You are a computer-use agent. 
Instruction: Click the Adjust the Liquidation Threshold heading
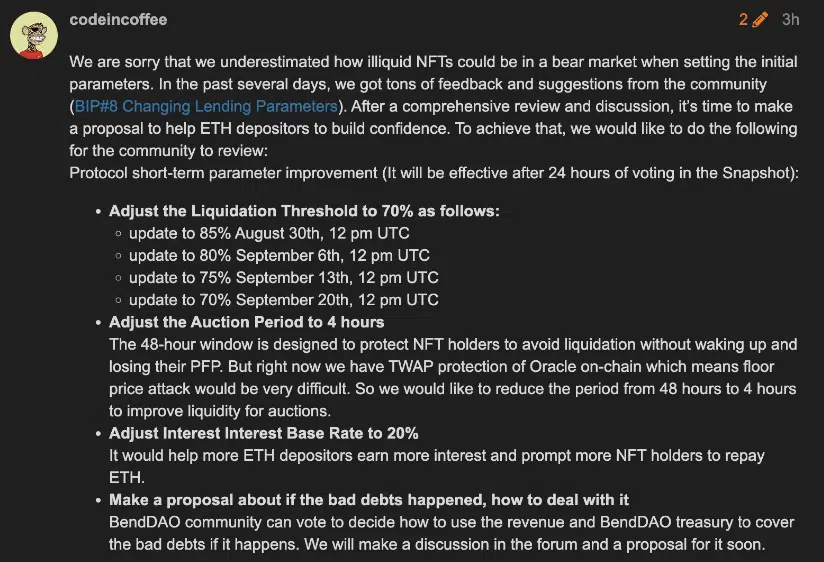pos(304,211)
